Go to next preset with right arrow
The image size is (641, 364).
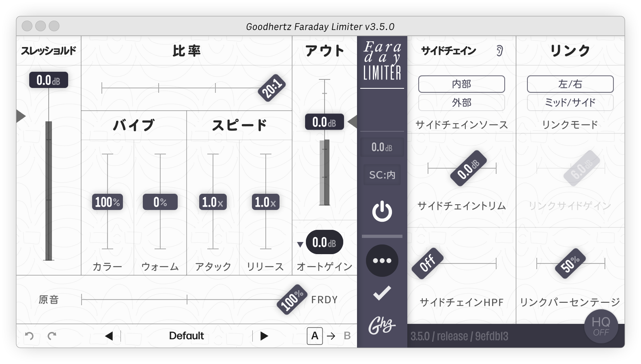[264, 336]
